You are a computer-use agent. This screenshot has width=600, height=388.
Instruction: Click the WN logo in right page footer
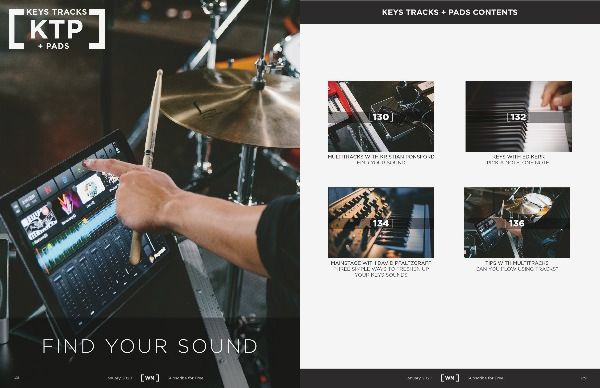[x=450, y=378]
